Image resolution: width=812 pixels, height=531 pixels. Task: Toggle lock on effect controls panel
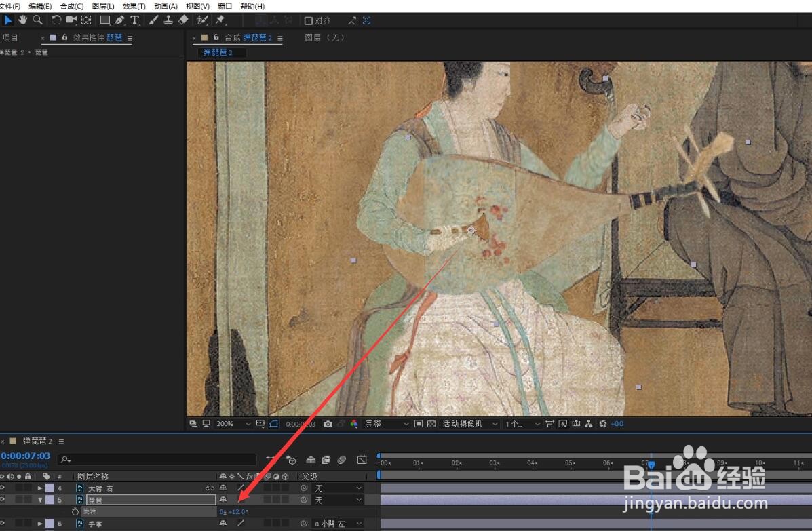pyautogui.click(x=64, y=38)
